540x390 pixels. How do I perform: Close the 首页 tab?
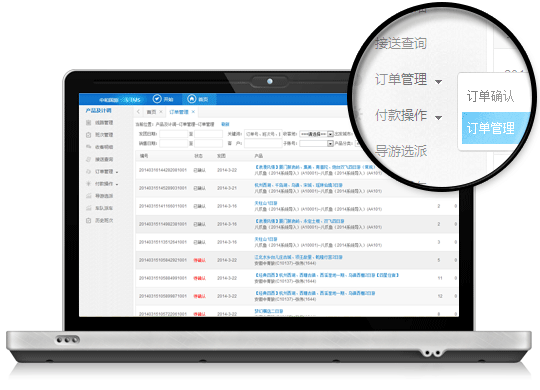click(x=161, y=112)
